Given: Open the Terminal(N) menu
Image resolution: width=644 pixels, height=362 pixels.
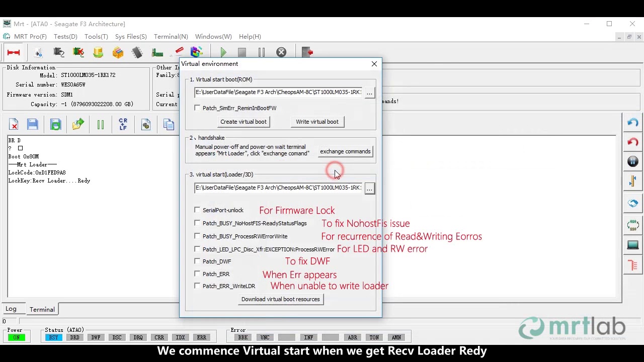Looking at the screenshot, I should click(171, 36).
